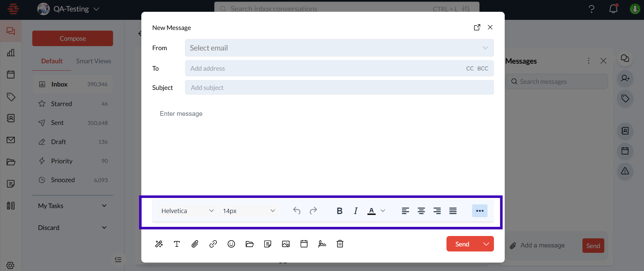Viewport: 644px width, 271px height.
Task: Insert an image into the message
Action: click(286, 244)
